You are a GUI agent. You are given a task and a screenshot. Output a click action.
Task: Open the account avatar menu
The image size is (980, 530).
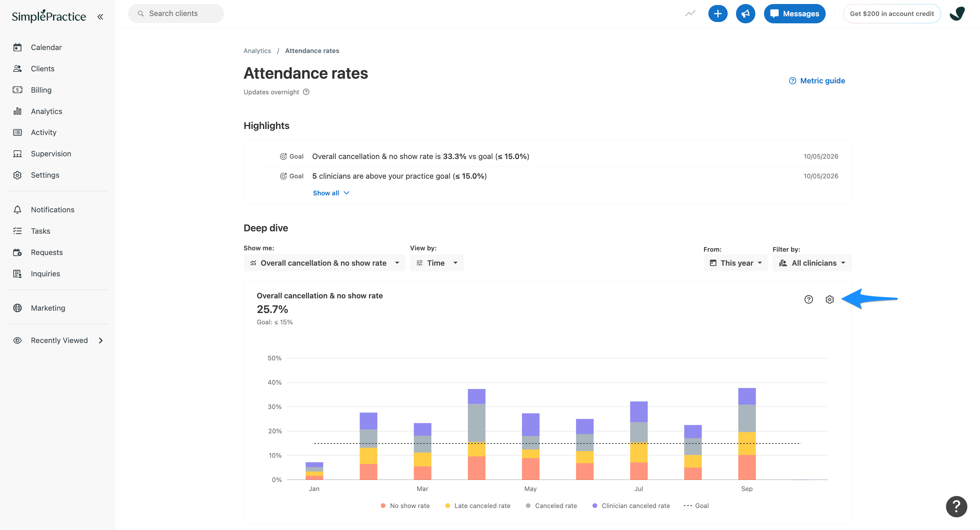tap(957, 14)
